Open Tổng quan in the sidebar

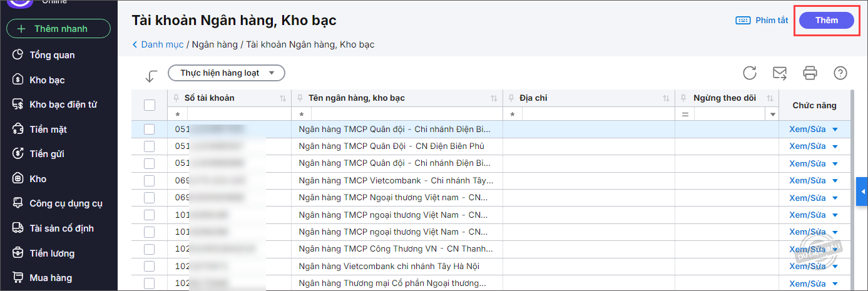[52, 55]
